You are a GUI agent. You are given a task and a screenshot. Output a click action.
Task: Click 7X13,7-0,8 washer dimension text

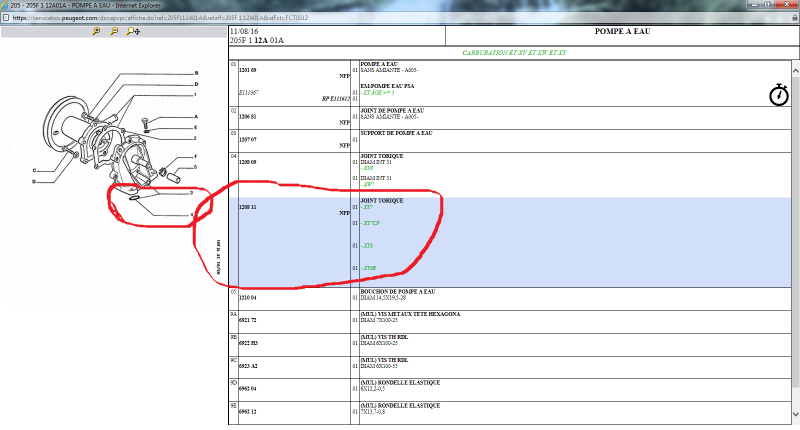(x=373, y=412)
